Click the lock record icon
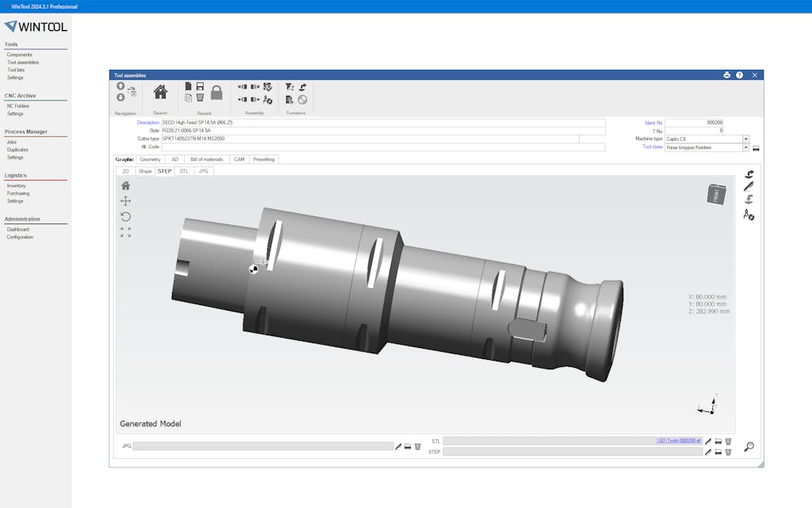812x508 pixels. point(216,93)
